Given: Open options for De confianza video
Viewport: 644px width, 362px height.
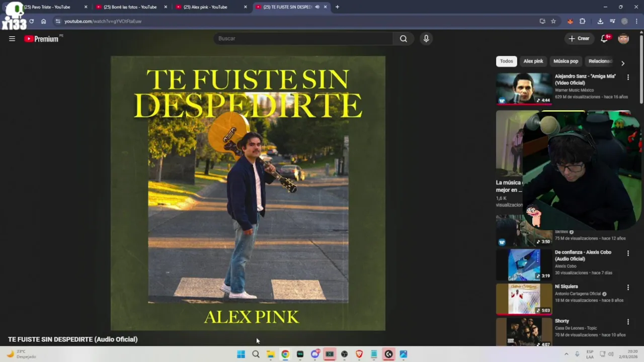Looking at the screenshot, I should pos(628,253).
